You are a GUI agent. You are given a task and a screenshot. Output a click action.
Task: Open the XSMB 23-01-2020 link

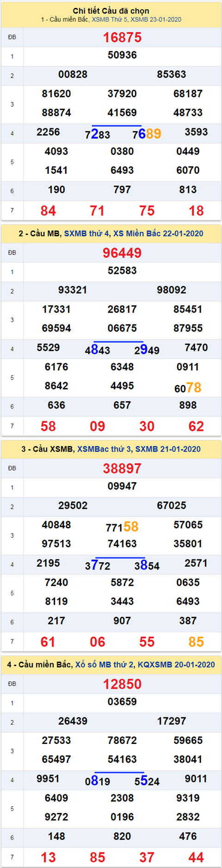click(x=156, y=19)
